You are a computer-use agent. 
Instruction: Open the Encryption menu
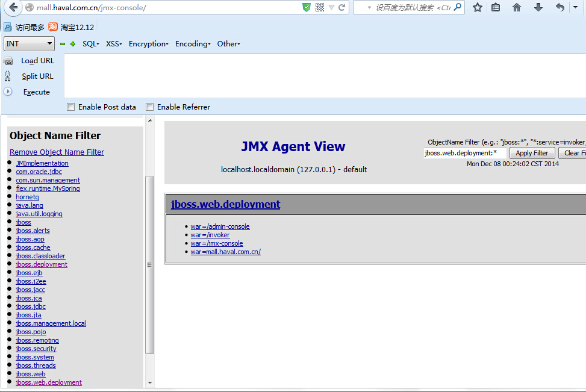(149, 44)
